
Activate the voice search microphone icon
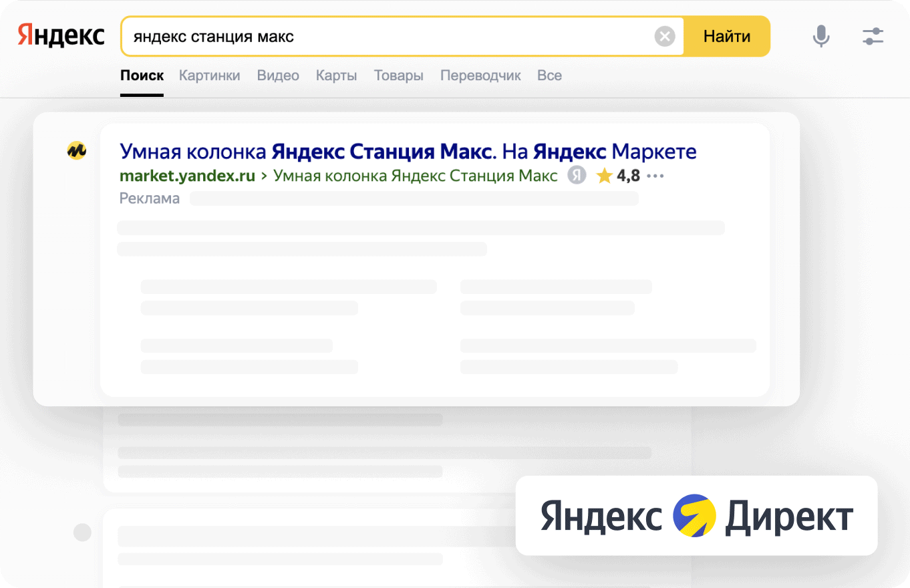coord(821,36)
